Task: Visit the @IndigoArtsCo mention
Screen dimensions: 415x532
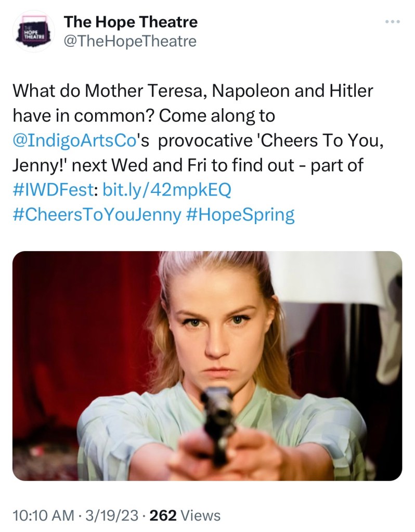Action: point(74,141)
